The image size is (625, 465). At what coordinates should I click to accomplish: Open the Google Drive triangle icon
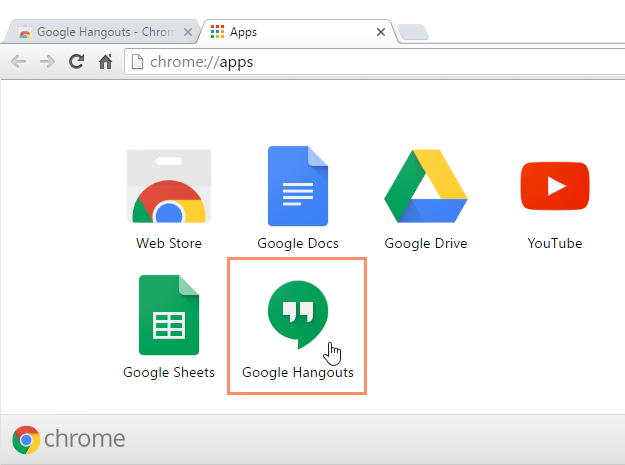pyautogui.click(x=426, y=187)
